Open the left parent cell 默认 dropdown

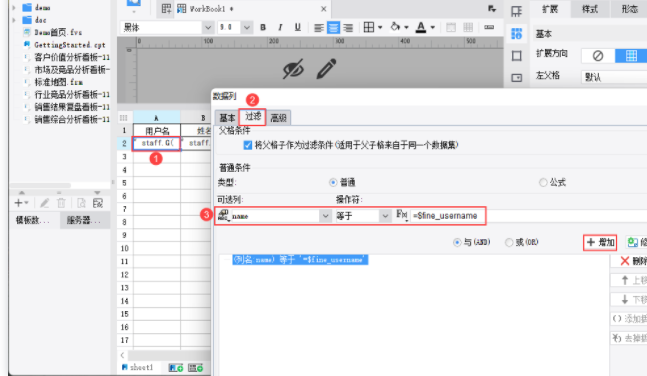(614, 77)
